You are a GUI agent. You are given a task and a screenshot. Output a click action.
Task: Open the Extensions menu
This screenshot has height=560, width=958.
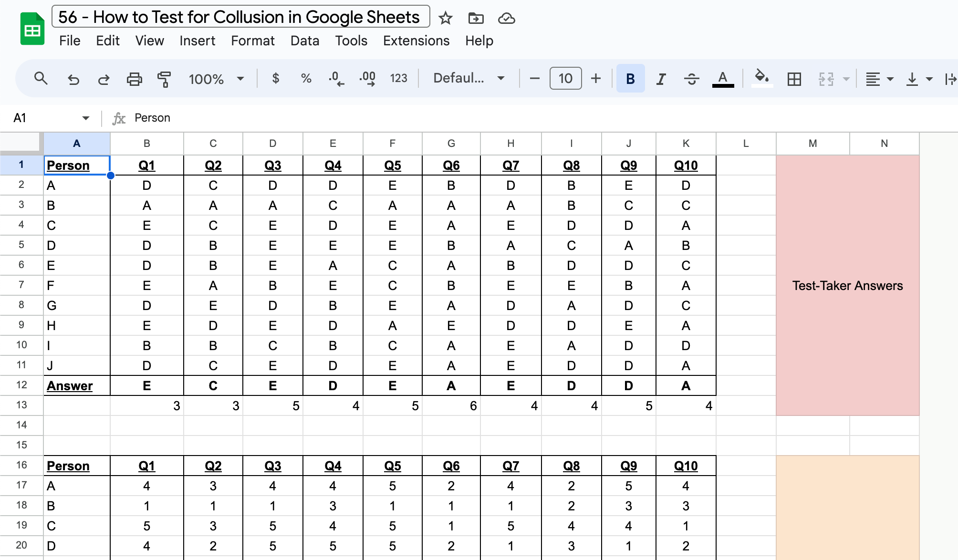(x=416, y=41)
